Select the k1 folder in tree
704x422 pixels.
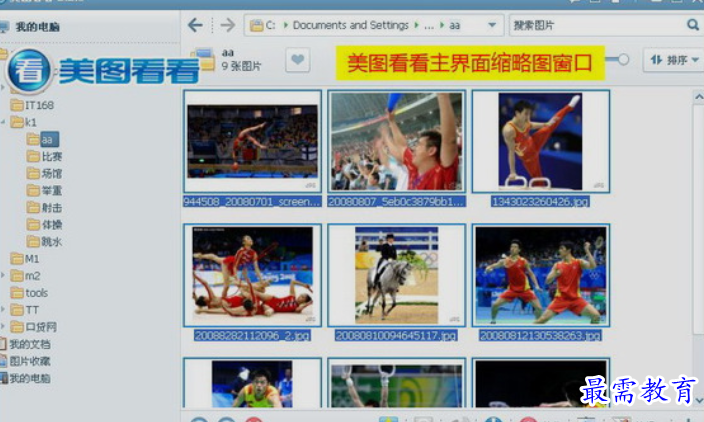24,122
